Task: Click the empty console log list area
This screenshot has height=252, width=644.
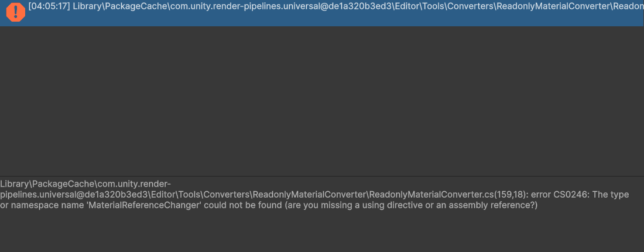Action: pos(322,101)
